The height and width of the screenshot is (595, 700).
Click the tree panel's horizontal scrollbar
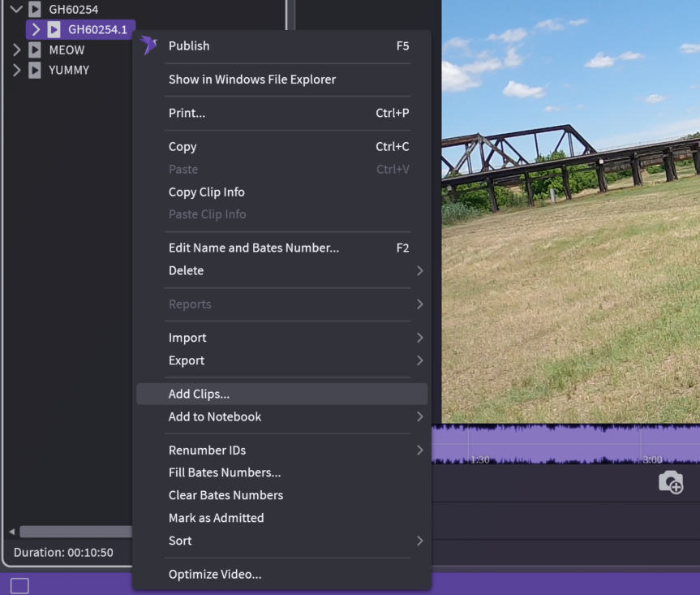coord(73,532)
